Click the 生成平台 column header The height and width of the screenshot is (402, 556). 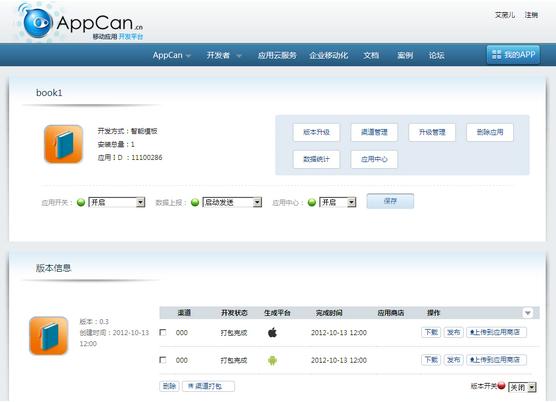[277, 313]
